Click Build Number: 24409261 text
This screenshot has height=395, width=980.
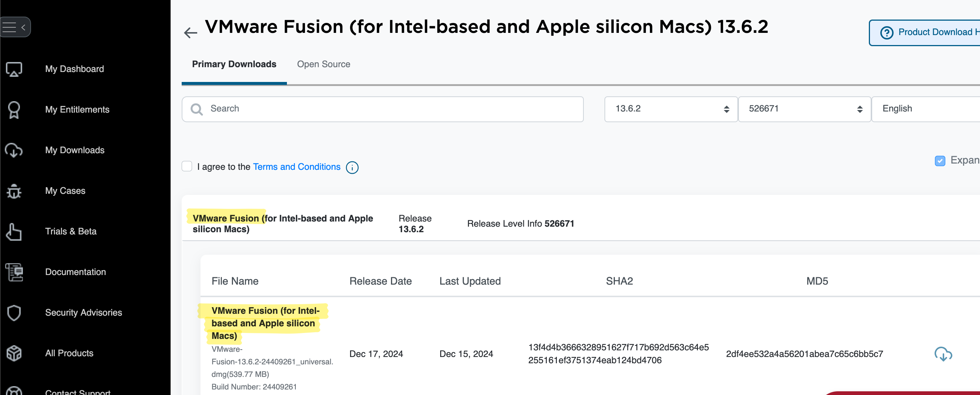(254, 387)
